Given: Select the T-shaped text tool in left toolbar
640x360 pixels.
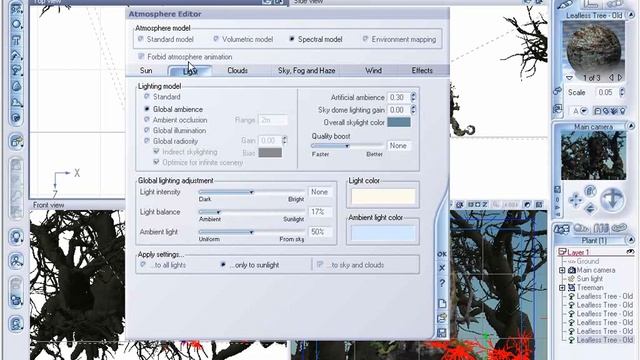Looking at the screenshot, I should click(x=16, y=40).
